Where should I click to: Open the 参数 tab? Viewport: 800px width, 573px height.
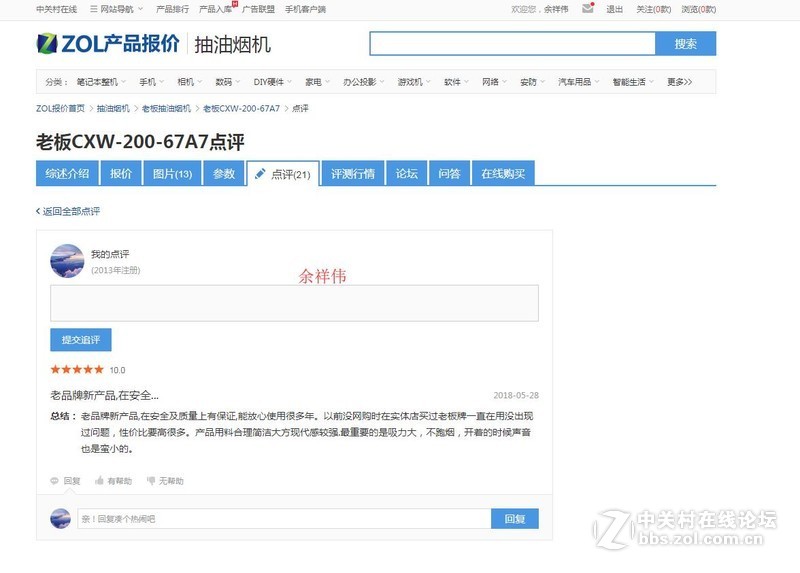click(x=223, y=173)
